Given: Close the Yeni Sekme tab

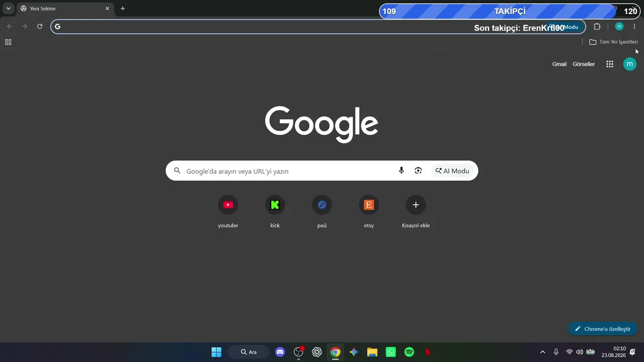Looking at the screenshot, I should coord(107,9).
